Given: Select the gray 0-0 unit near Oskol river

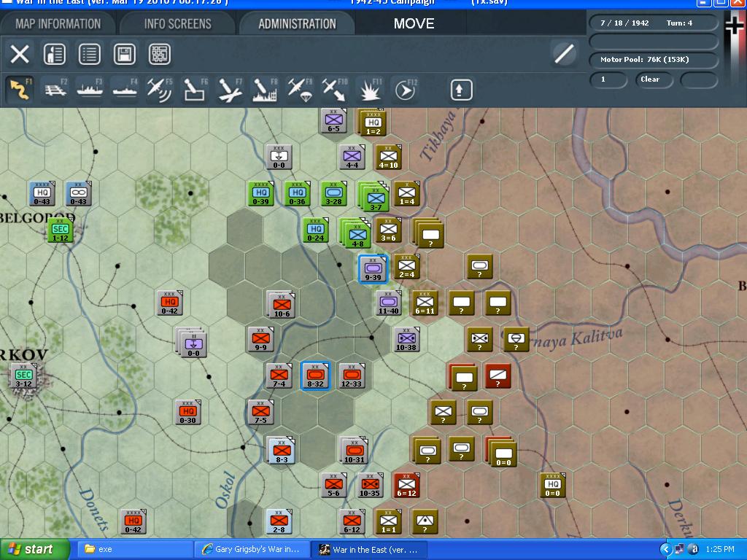Looking at the screenshot, I should point(279,157).
